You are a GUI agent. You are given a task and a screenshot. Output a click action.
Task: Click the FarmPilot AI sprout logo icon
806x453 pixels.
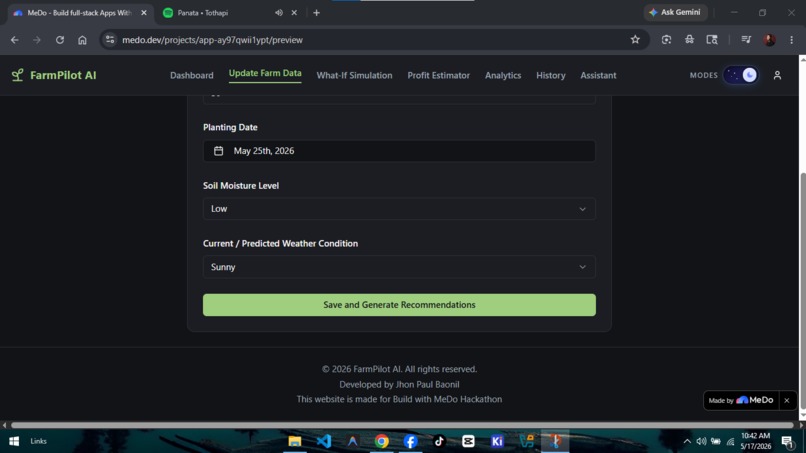(x=17, y=75)
